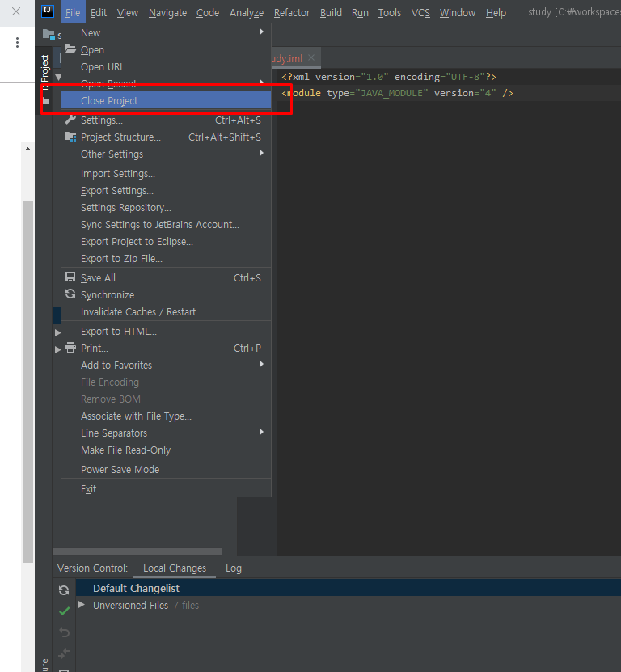The height and width of the screenshot is (672, 621).
Task: Close the left browser panel with X
Action: click(x=16, y=11)
